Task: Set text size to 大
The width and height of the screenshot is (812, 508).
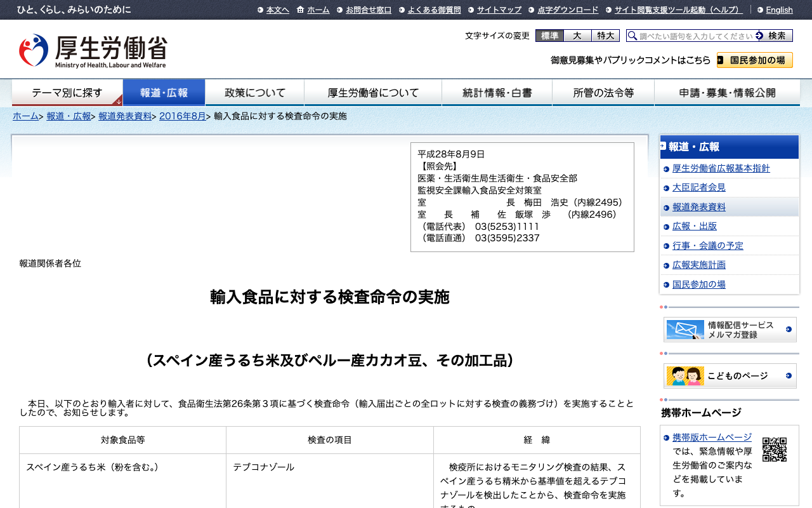Action: click(x=577, y=36)
